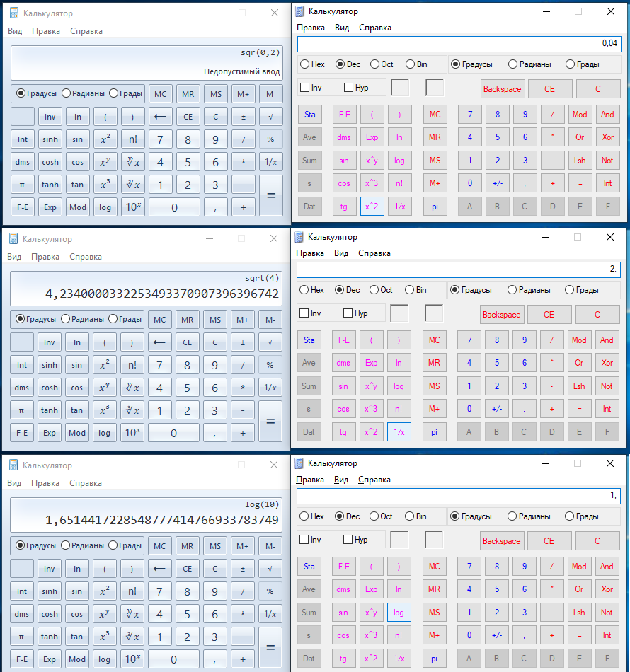Click the x^y button in the calculator displaying 2,
Screen dimensions: 630x672
pos(371,386)
